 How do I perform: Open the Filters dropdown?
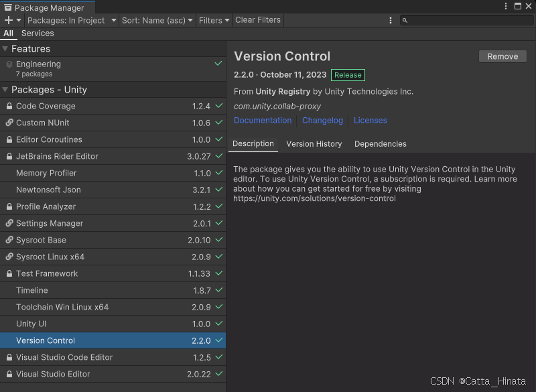[x=214, y=20]
